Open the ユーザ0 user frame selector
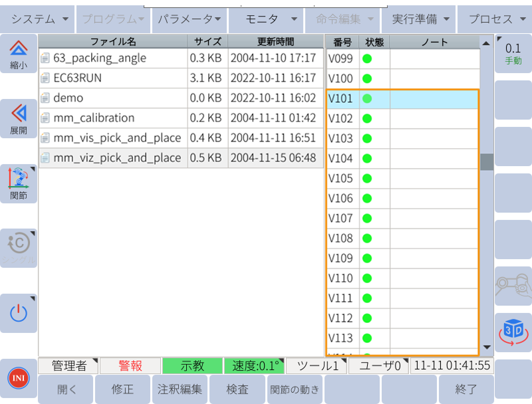The width and height of the screenshot is (532, 404). pos(378,366)
